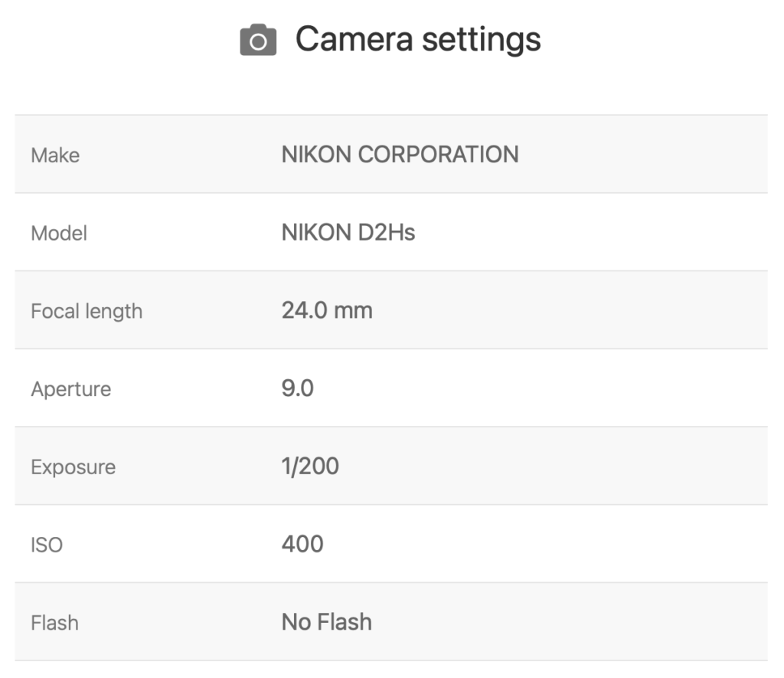Select the Exposure label
The width and height of the screenshot is (784, 678).
click(x=73, y=467)
